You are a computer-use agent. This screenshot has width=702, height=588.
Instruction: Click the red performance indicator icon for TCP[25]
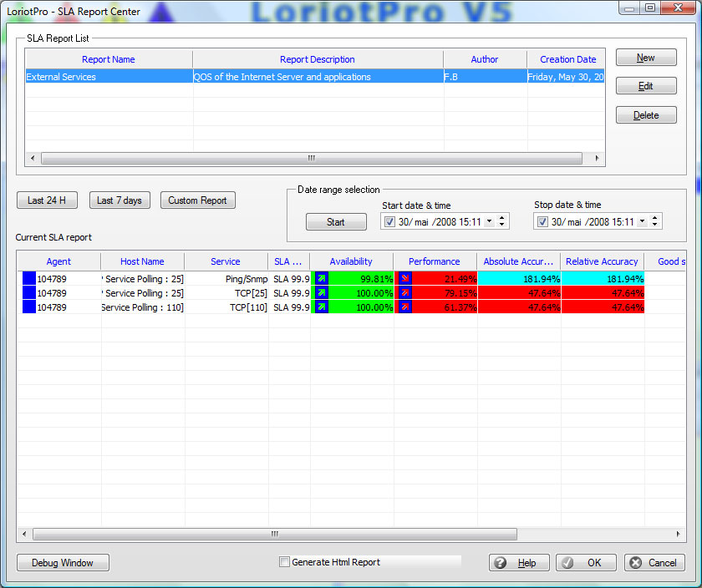click(x=404, y=292)
